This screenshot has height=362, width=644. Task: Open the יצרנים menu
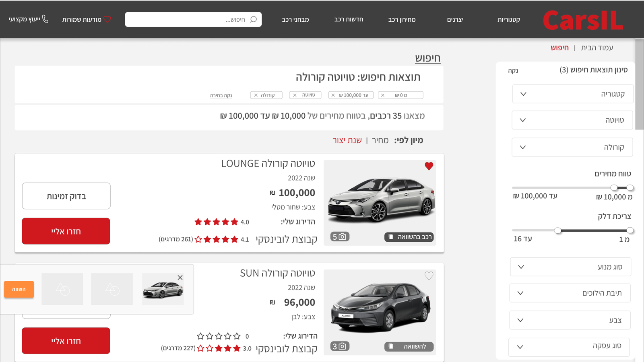point(455,19)
